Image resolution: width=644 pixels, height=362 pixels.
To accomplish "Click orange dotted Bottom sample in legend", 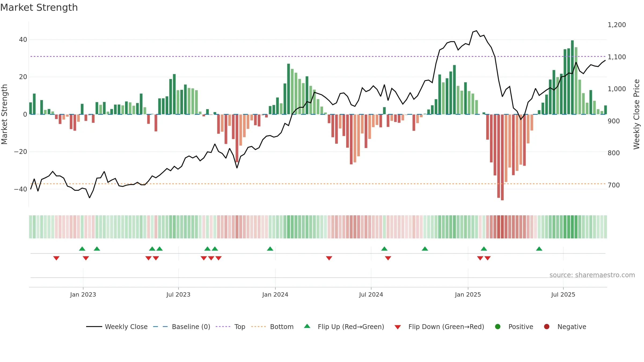I will click(x=258, y=327).
